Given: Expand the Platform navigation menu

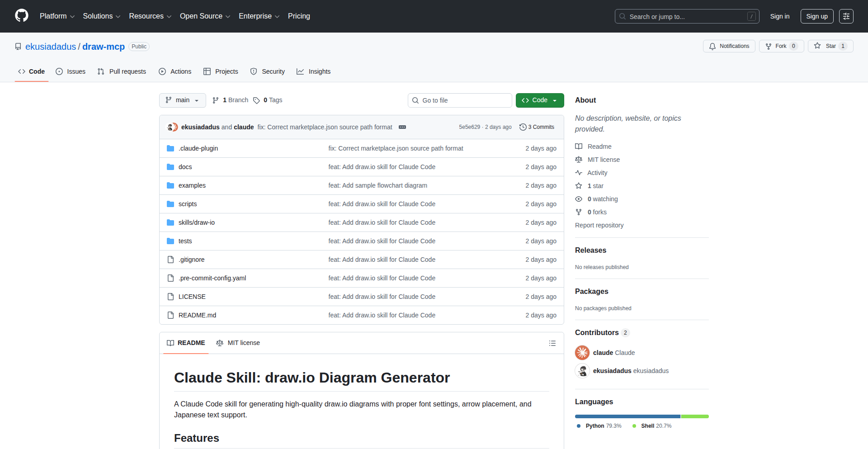Looking at the screenshot, I should (x=57, y=16).
